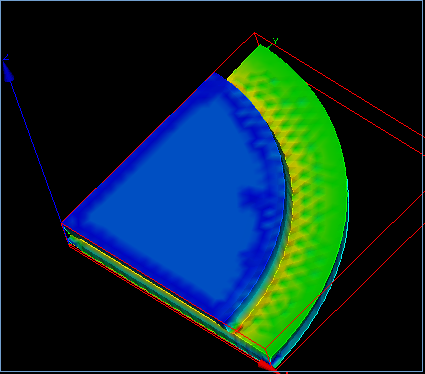The width and height of the screenshot is (425, 374).
Task: Pick the top tip of the green ring
Action: 262,47
